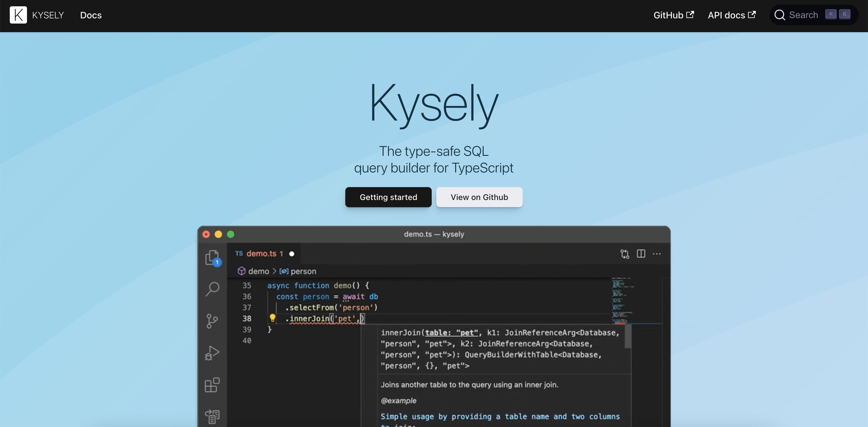Viewport: 868px width, 427px height.
Task: Click the Getting started button
Action: click(x=388, y=197)
